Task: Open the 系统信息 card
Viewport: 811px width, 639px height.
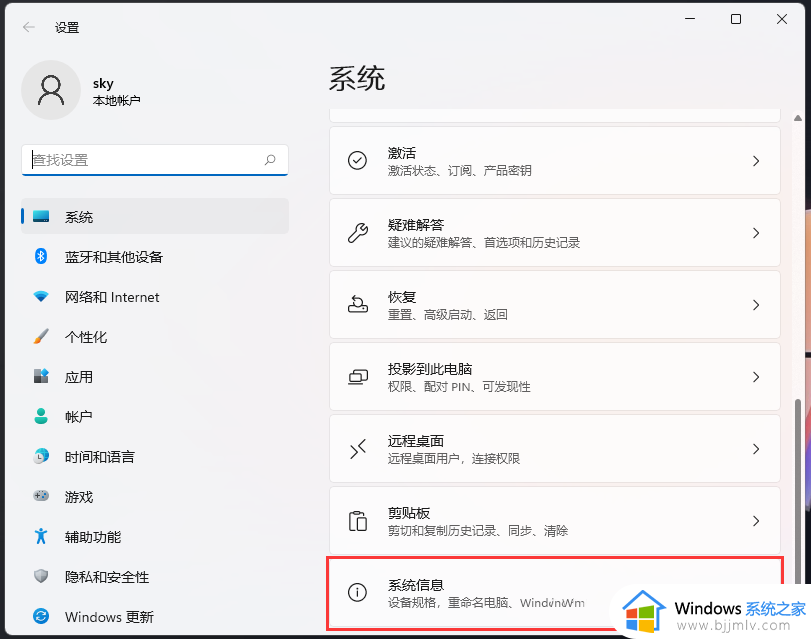Action: [x=554, y=593]
